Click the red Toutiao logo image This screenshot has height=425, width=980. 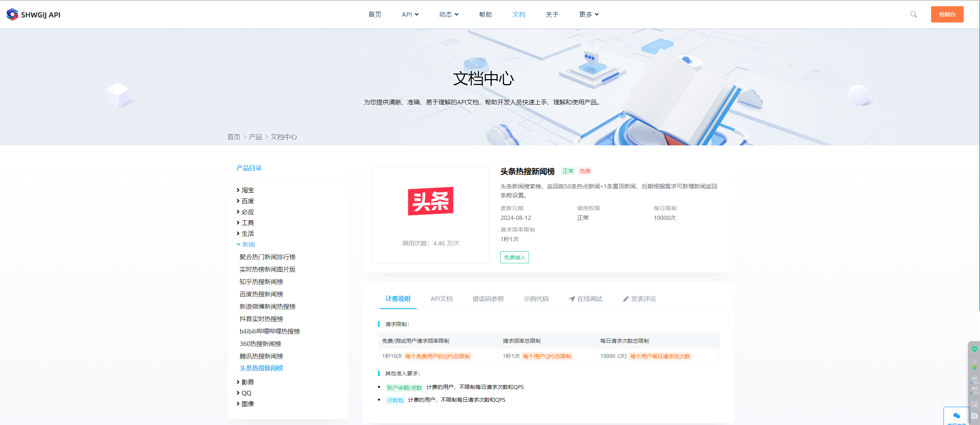(x=430, y=201)
